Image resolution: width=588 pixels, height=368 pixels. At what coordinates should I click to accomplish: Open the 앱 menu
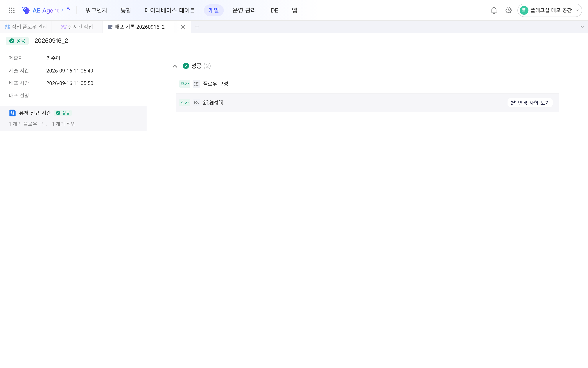pos(295,10)
